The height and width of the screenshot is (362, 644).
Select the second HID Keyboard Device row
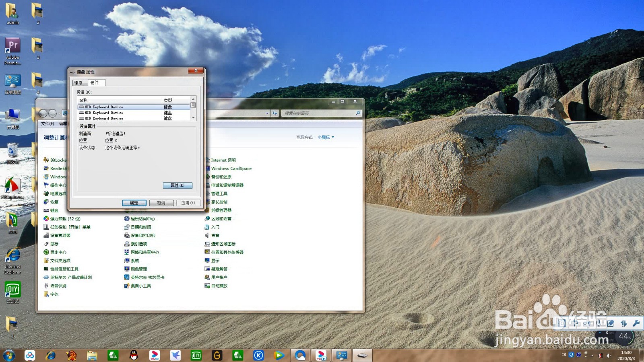(x=134, y=113)
